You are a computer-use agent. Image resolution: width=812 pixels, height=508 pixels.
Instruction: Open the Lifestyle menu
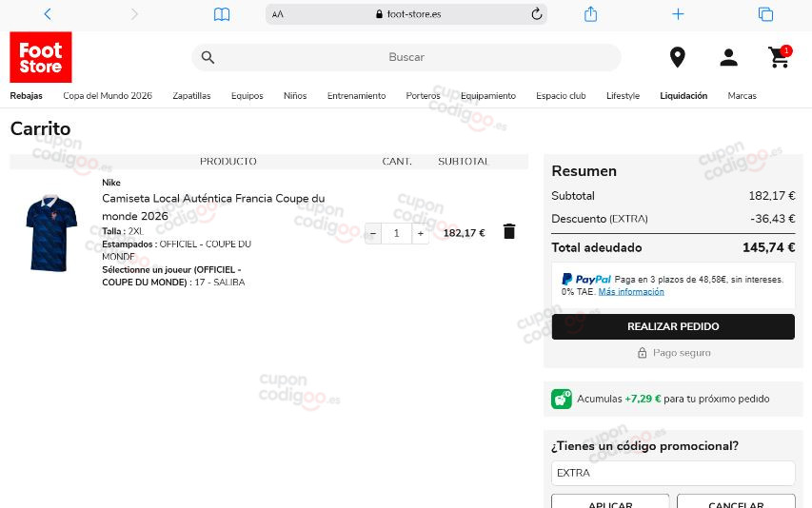click(x=623, y=96)
